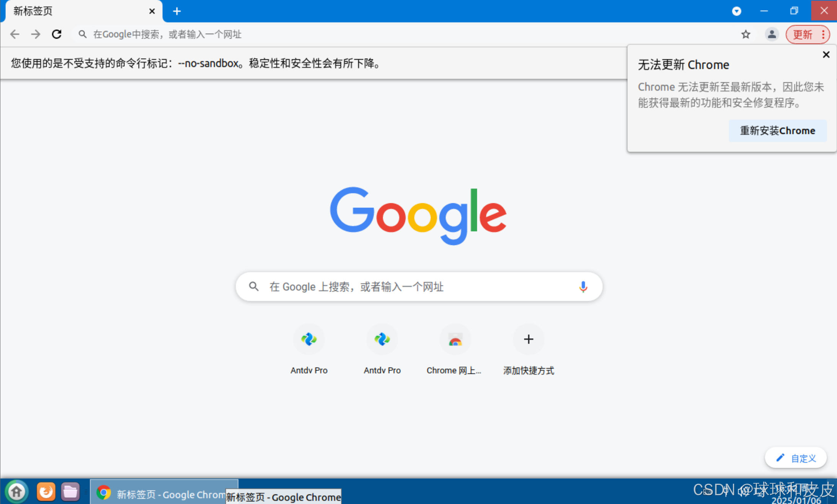This screenshot has height=504, width=837.
Task: Open the file manager folder icon in the taskbar
Action: click(70, 491)
